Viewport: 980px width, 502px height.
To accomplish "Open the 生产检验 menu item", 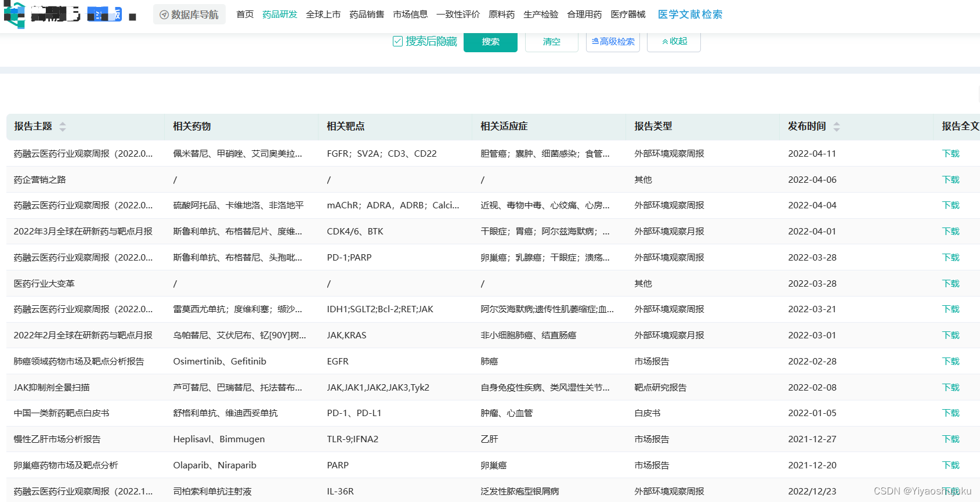I will pyautogui.click(x=541, y=15).
